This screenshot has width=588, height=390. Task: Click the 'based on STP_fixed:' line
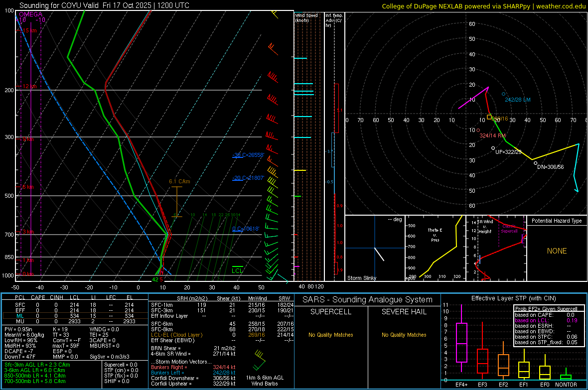[x=539, y=342]
